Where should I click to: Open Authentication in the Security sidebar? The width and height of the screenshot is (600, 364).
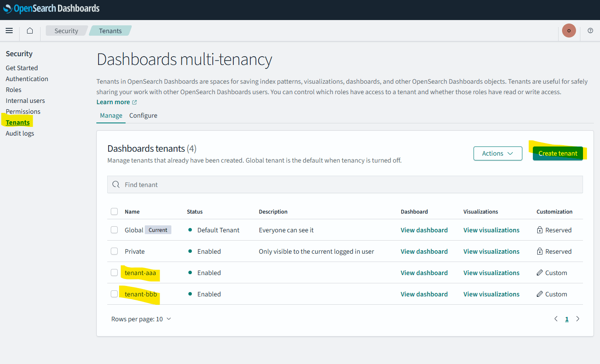click(27, 79)
